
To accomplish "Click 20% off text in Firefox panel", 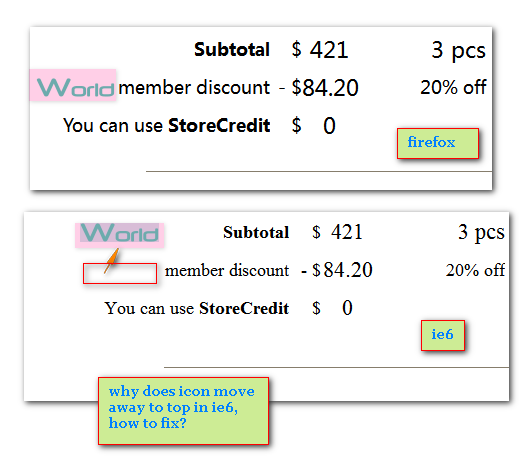I will point(453,87).
